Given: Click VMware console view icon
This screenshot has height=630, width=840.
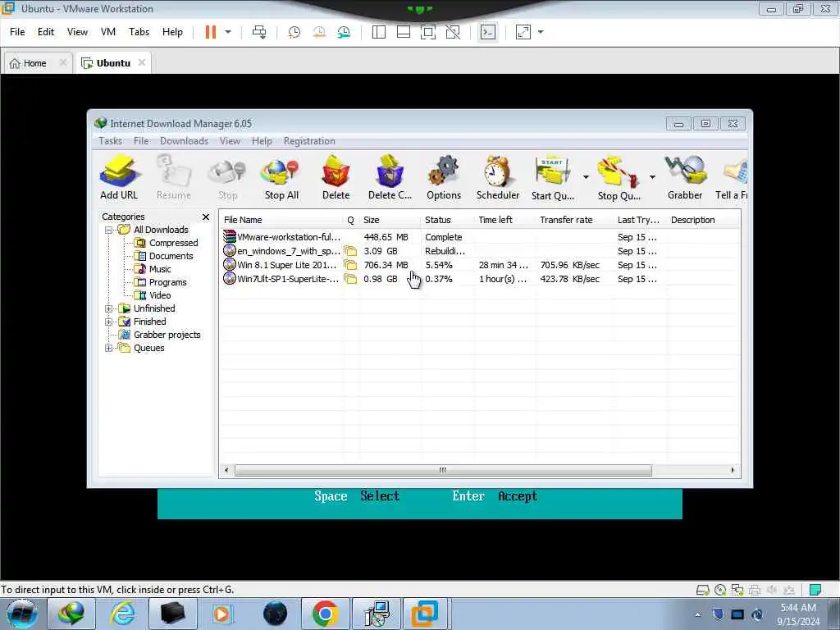Looking at the screenshot, I should (488, 32).
